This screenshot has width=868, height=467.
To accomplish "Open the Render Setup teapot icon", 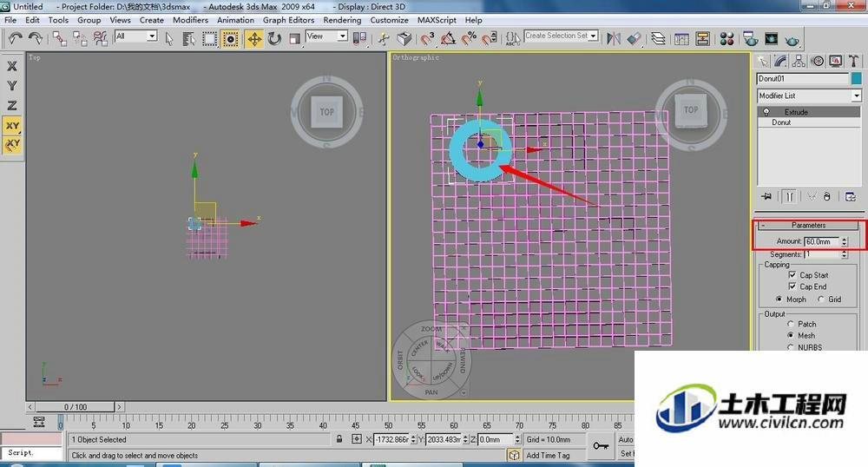I will [751, 38].
